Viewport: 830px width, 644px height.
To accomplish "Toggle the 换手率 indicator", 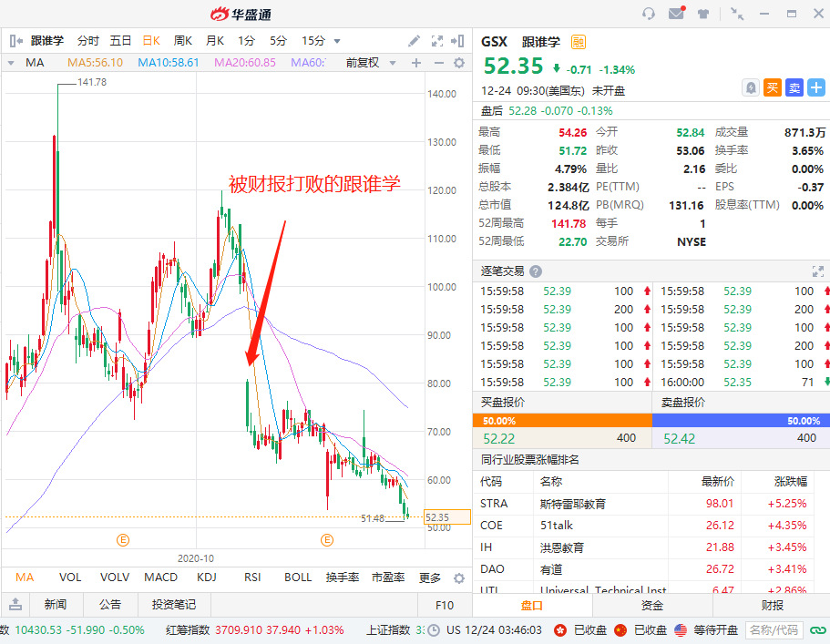I will tap(343, 578).
